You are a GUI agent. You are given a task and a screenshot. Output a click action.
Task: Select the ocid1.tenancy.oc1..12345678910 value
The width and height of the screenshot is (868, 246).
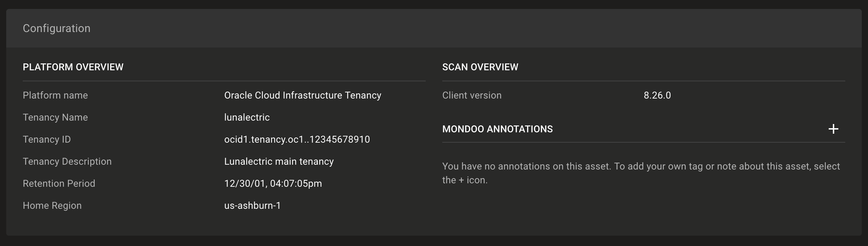click(296, 139)
